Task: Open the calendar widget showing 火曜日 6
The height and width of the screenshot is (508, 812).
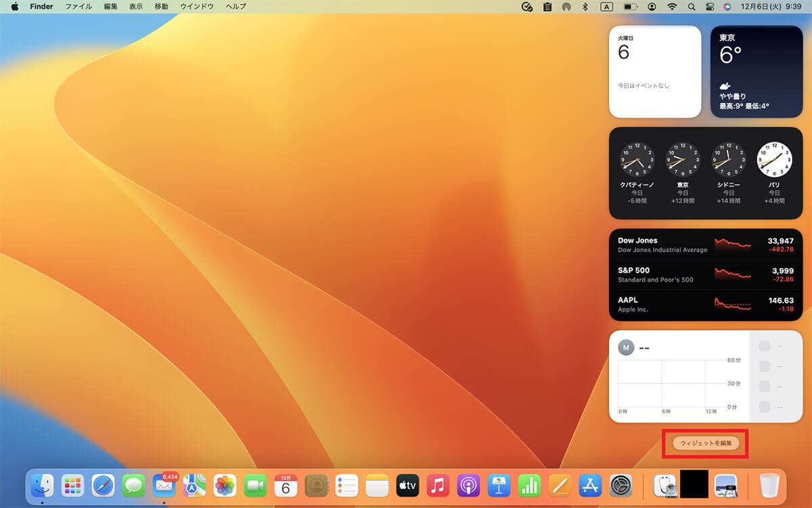Action: point(655,72)
